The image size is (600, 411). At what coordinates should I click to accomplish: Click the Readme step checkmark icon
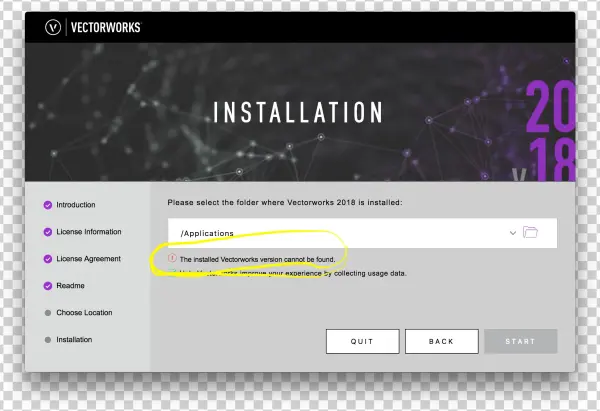[x=48, y=286]
